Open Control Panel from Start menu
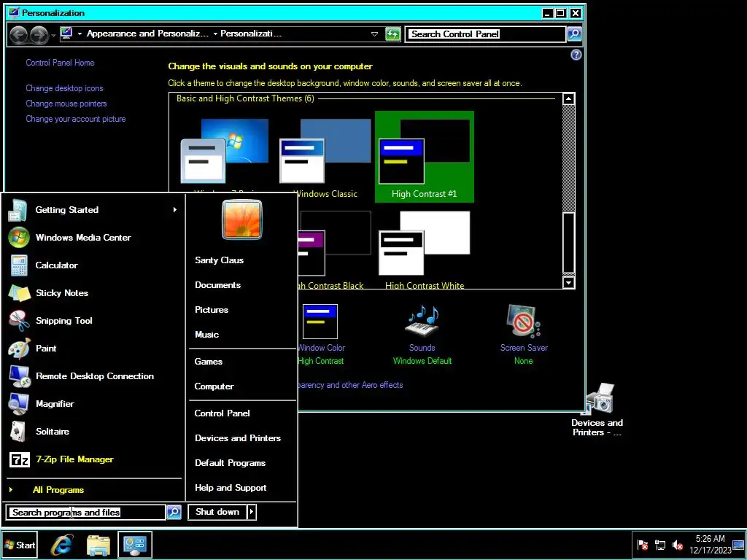The image size is (747, 560). (x=222, y=413)
